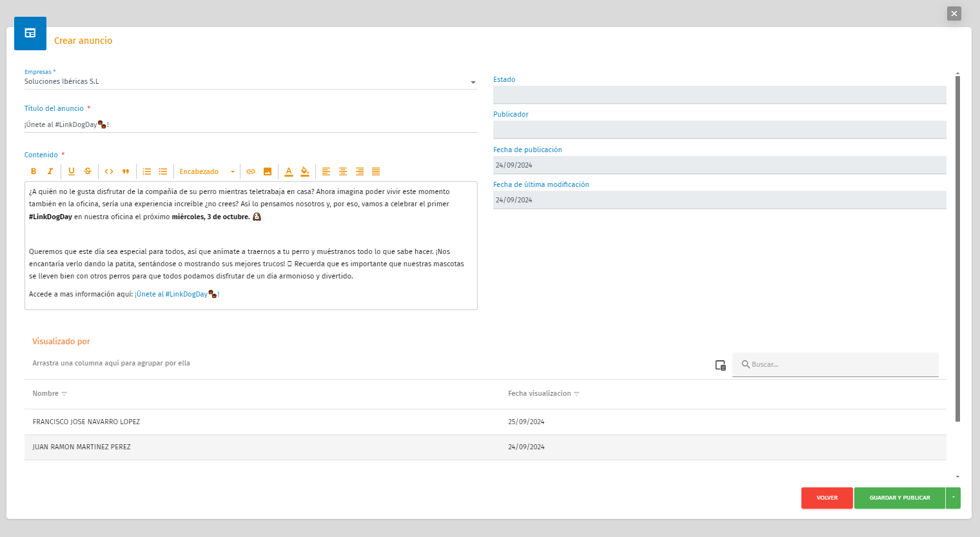The height and width of the screenshot is (537, 980).
Task: Apply strikethrough to text
Action: pyautogui.click(x=88, y=171)
